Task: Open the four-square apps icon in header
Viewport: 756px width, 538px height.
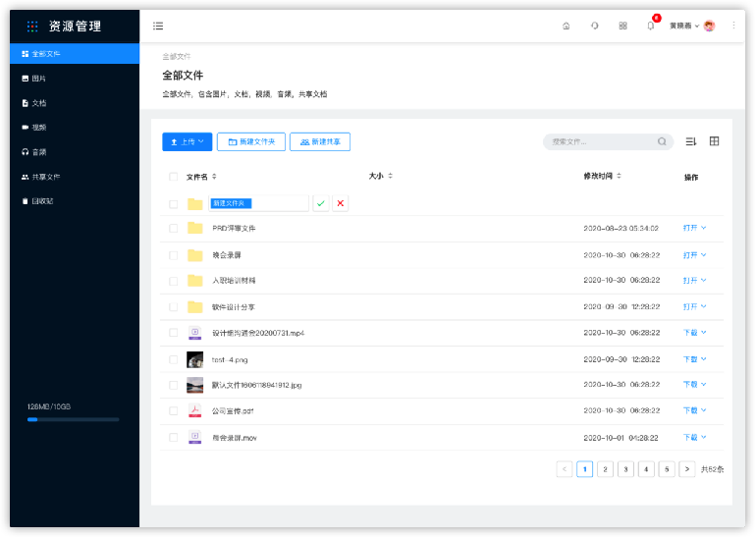Action: (x=622, y=27)
